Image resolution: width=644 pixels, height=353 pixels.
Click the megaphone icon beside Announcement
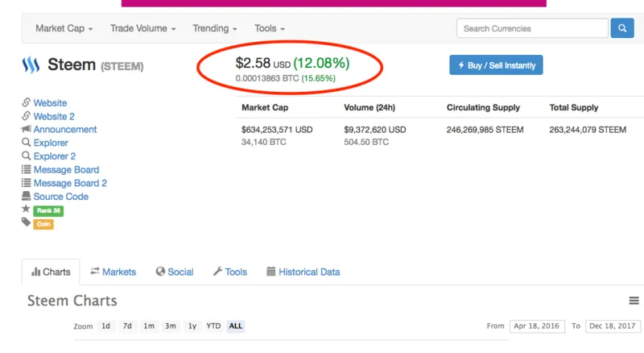pyautogui.click(x=27, y=129)
